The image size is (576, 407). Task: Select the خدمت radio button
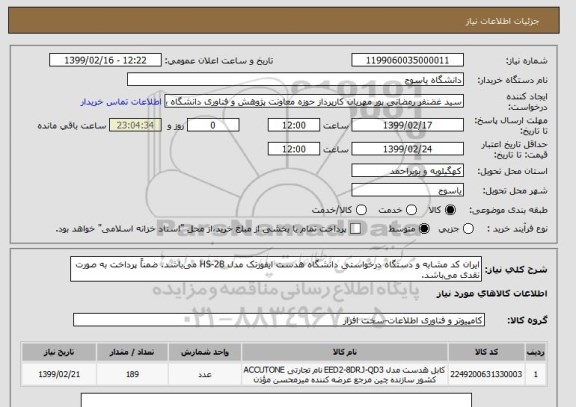pyautogui.click(x=411, y=210)
